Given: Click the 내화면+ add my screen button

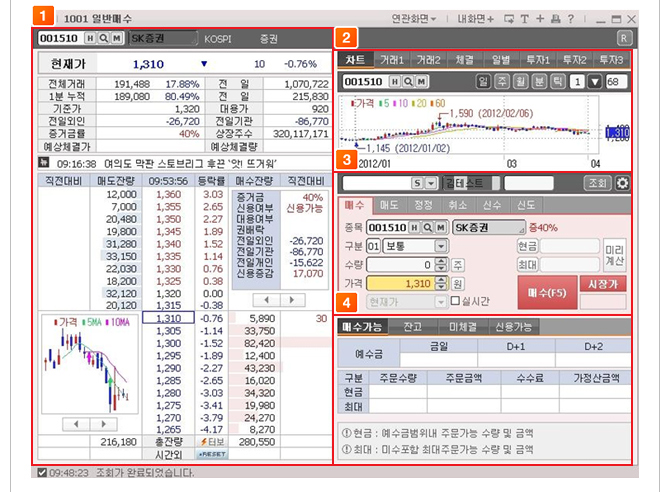Looking at the screenshot, I should (x=476, y=19).
